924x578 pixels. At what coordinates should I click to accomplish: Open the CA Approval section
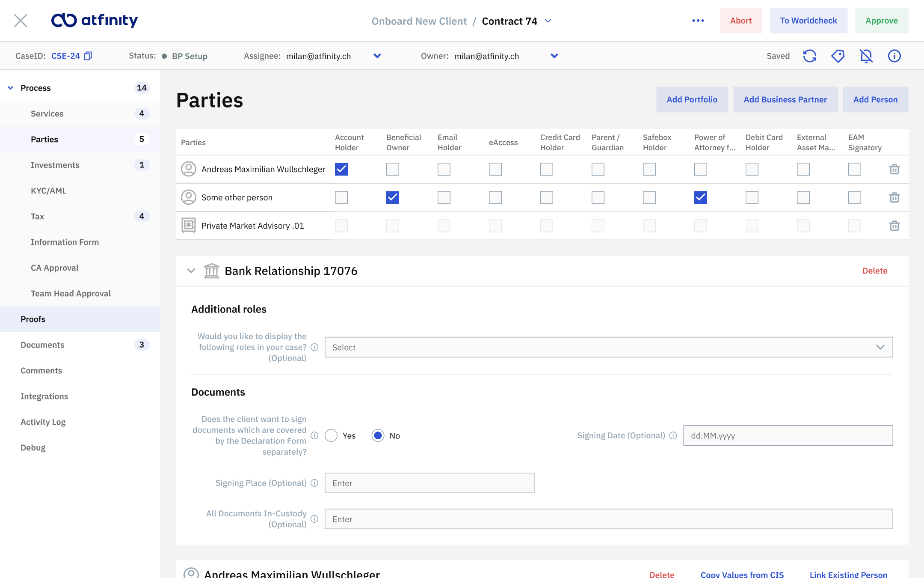(x=80, y=268)
